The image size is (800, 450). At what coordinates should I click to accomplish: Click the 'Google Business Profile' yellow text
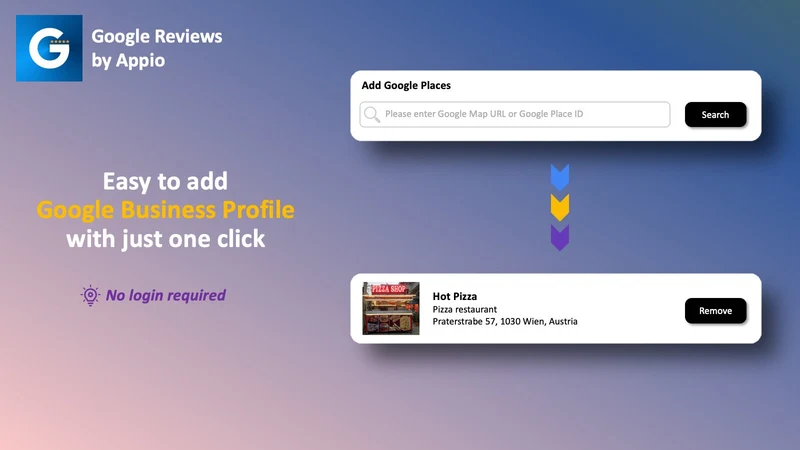click(x=165, y=210)
